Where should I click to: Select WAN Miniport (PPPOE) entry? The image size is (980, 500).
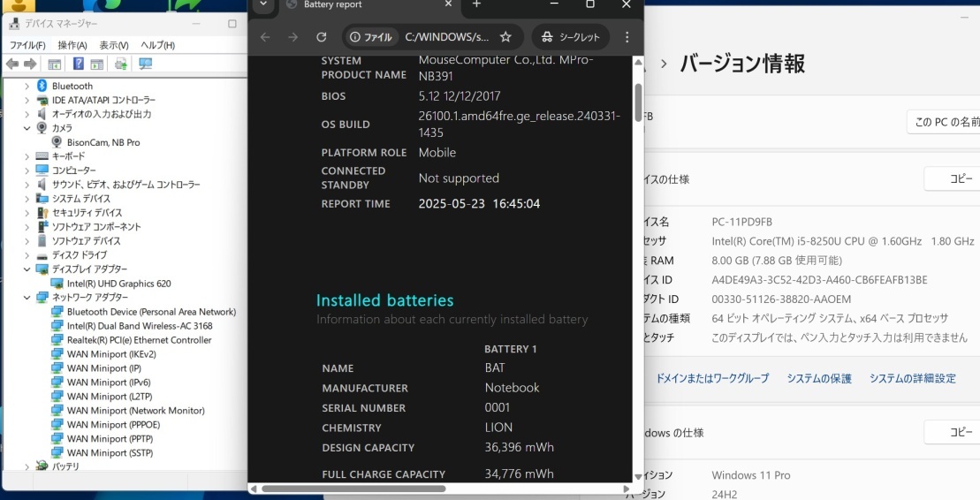point(113,424)
